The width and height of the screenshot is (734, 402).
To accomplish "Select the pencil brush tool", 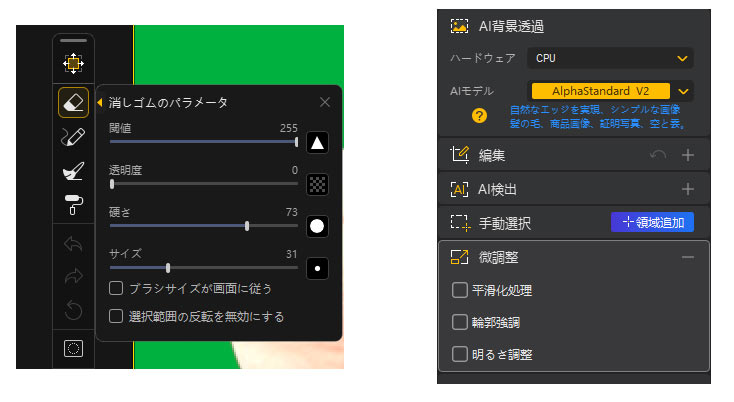I will tap(73, 137).
